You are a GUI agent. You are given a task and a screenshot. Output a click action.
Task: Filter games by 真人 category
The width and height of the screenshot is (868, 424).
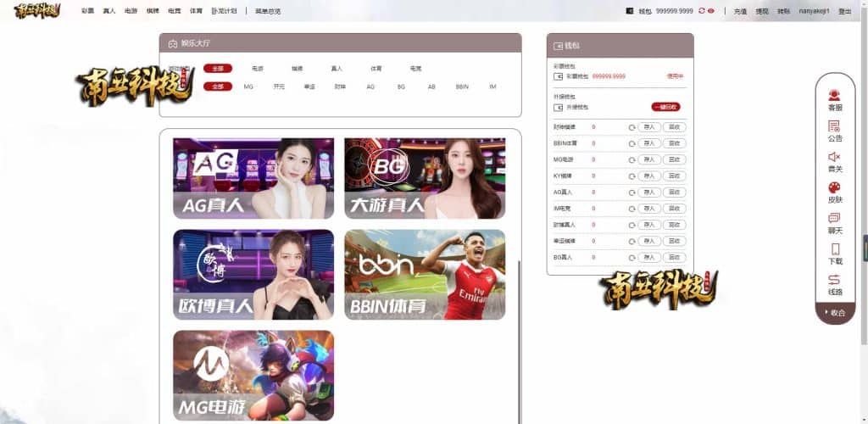[337, 69]
